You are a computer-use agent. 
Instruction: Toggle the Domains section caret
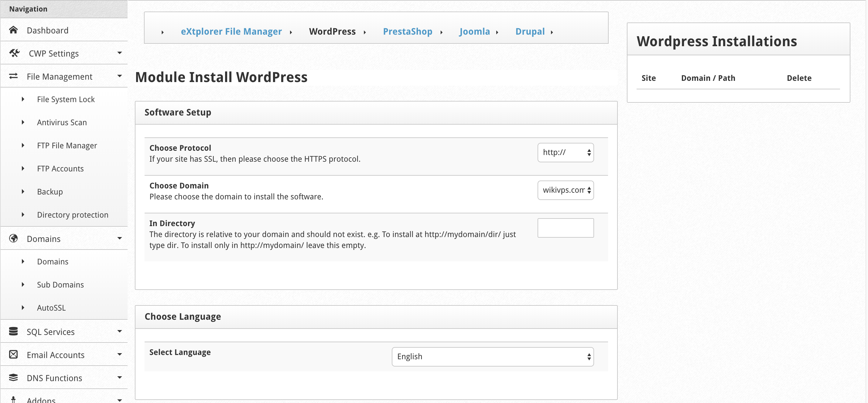click(120, 239)
